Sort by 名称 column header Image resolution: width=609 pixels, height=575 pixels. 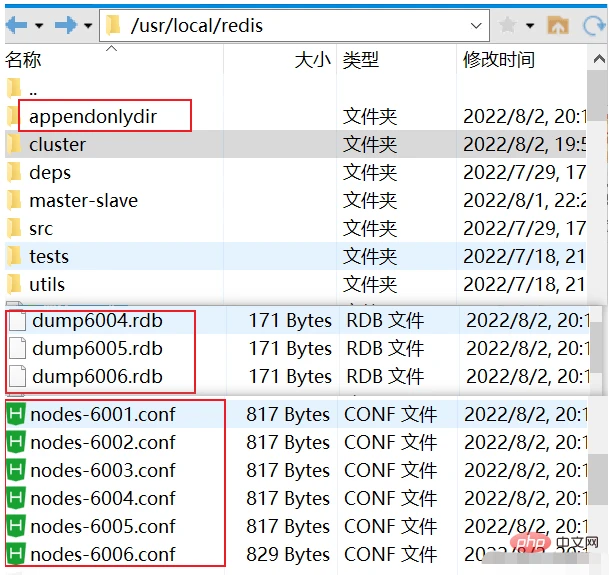point(23,60)
